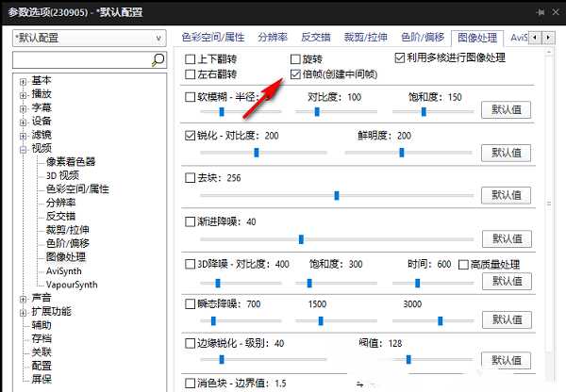
Task: Click the search magnifier icon
Action: 158,60
